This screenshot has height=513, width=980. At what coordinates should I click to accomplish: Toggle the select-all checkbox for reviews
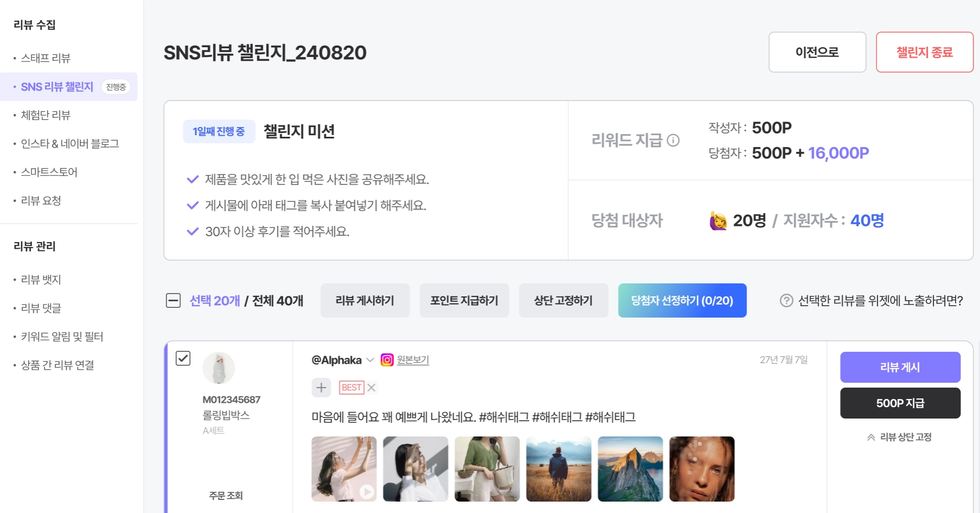tap(173, 301)
